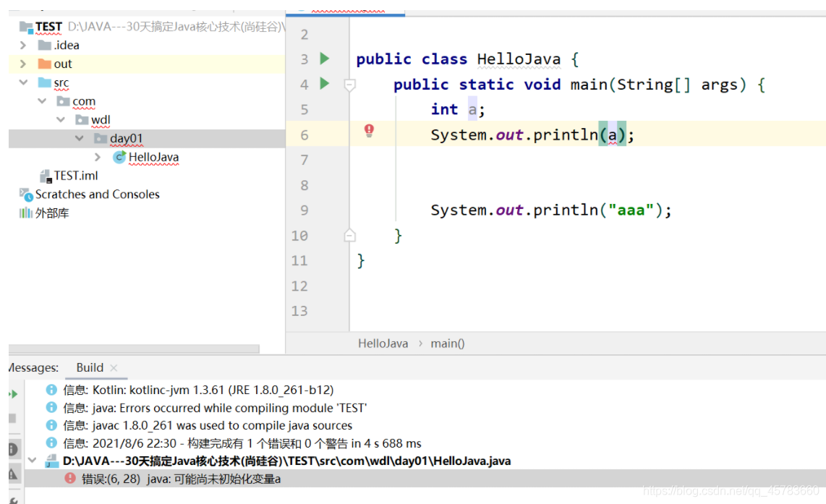
Task: Expand the HelloJava class node
Action: click(x=98, y=157)
